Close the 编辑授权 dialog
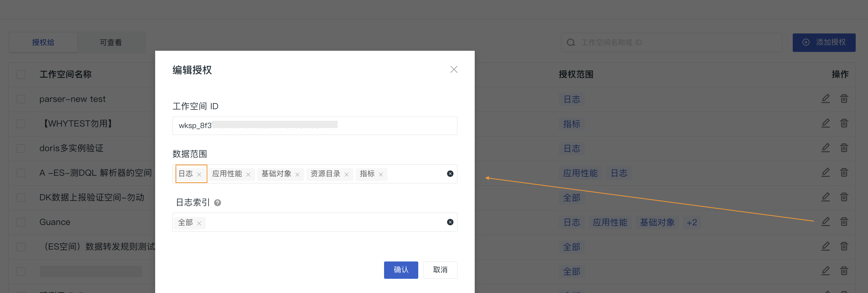The height and width of the screenshot is (293, 868). [x=454, y=69]
